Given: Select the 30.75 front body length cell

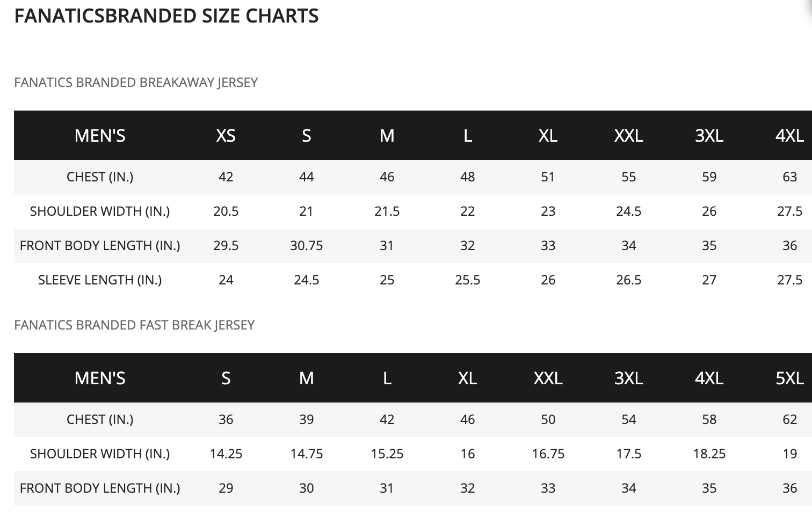Looking at the screenshot, I should pyautogui.click(x=306, y=246).
